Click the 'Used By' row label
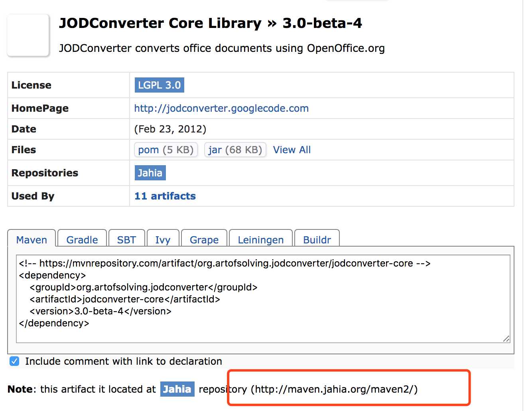The height and width of the screenshot is (411, 532). 33,196
